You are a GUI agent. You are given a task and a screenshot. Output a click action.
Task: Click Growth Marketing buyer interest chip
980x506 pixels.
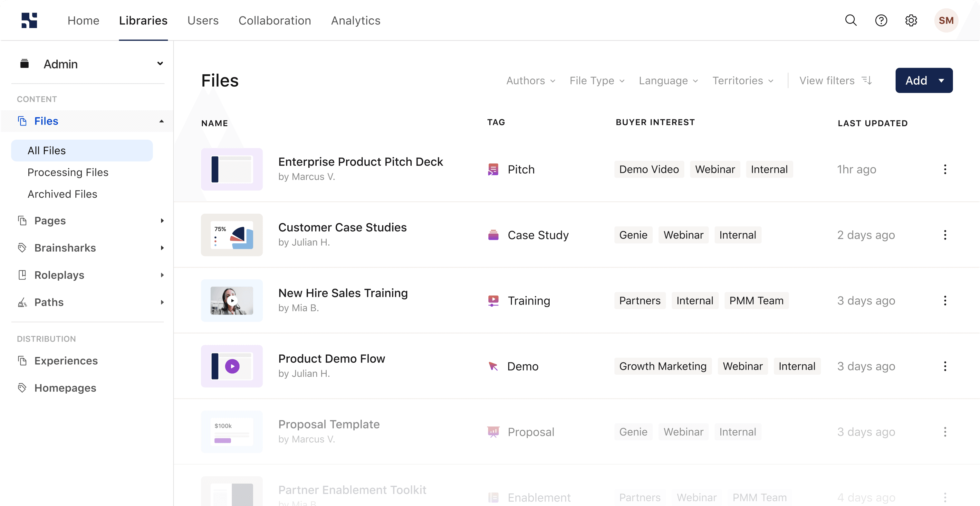[663, 367]
